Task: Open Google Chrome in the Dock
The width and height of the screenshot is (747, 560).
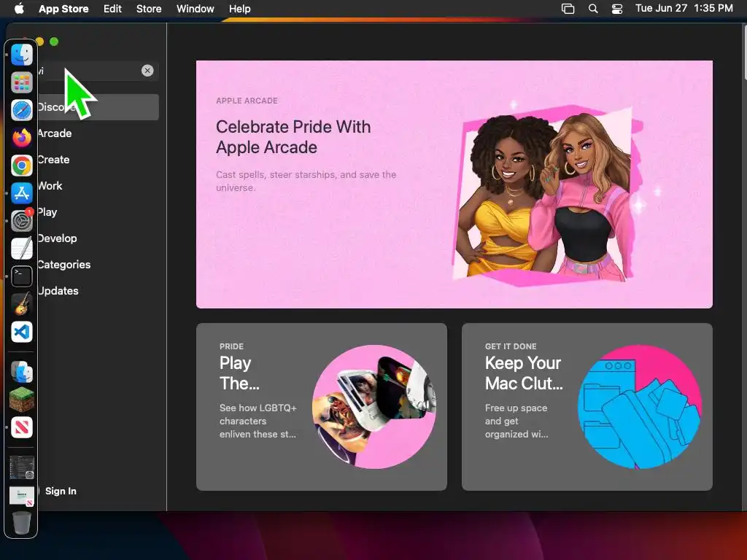Action: pos(21,166)
